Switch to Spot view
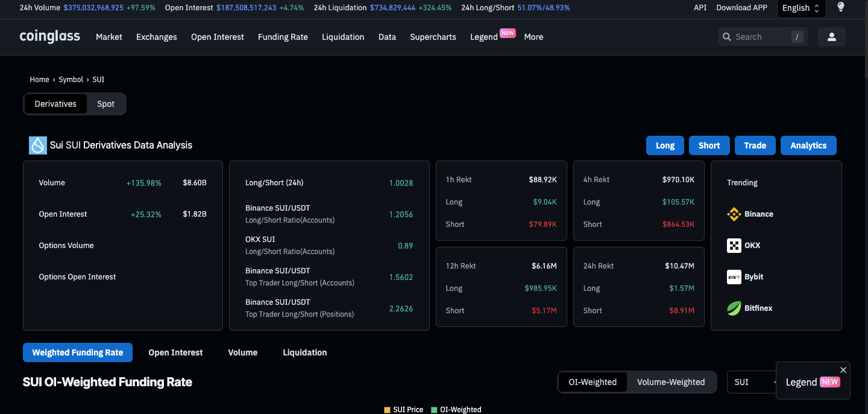Image resolution: width=868 pixels, height=414 pixels. coord(105,104)
